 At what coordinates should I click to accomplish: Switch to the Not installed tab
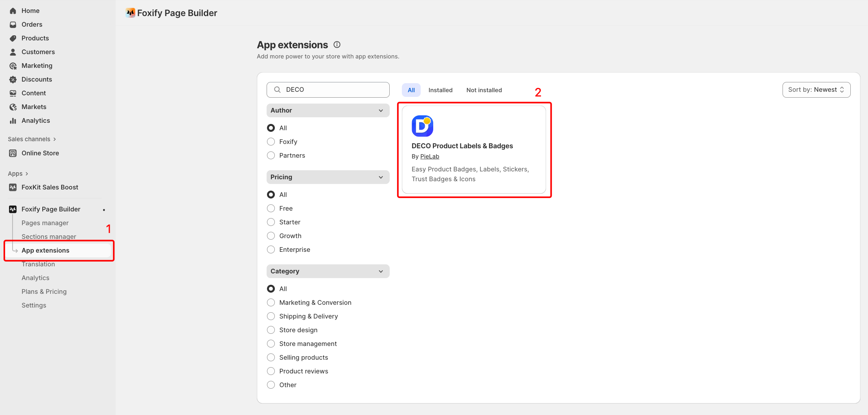[484, 90]
